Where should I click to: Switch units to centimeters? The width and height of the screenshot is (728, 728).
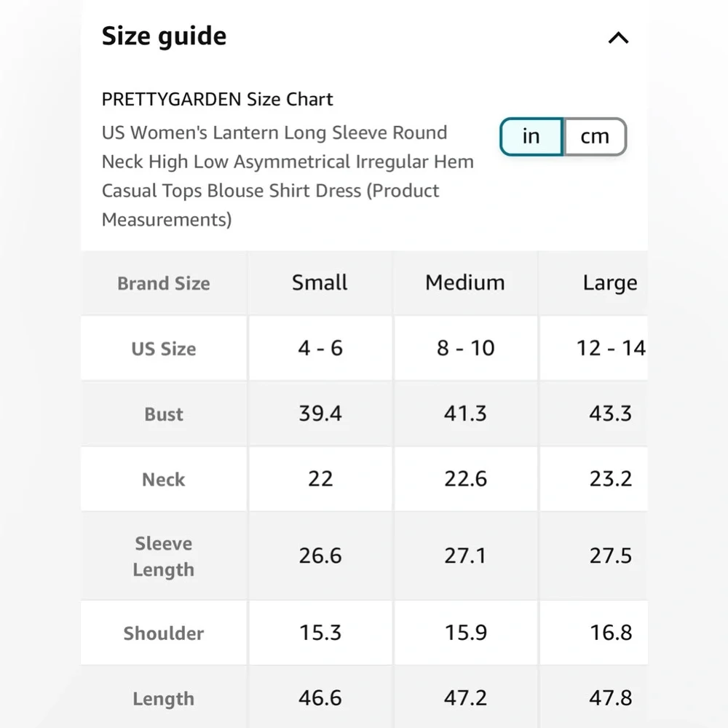594,136
